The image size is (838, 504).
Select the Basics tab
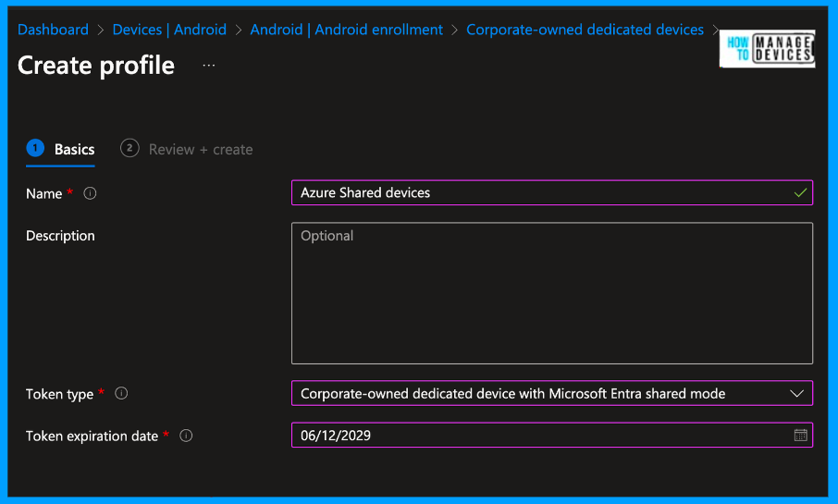coord(60,149)
